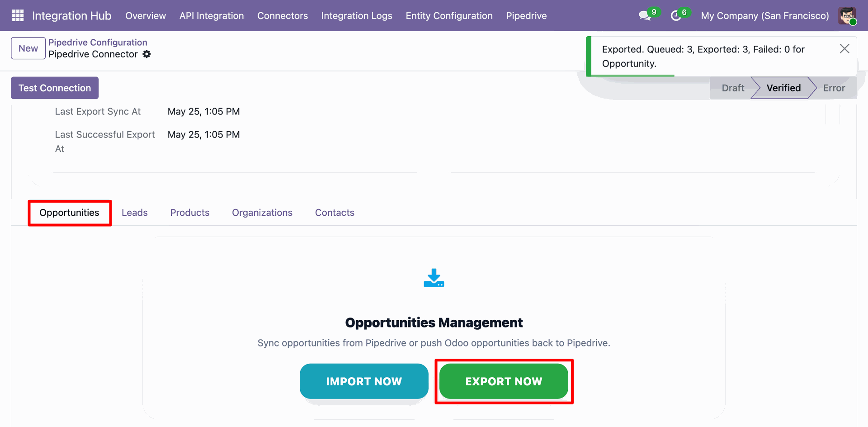The height and width of the screenshot is (427, 868).
Task: Open the apps grid menu icon
Action: click(18, 15)
